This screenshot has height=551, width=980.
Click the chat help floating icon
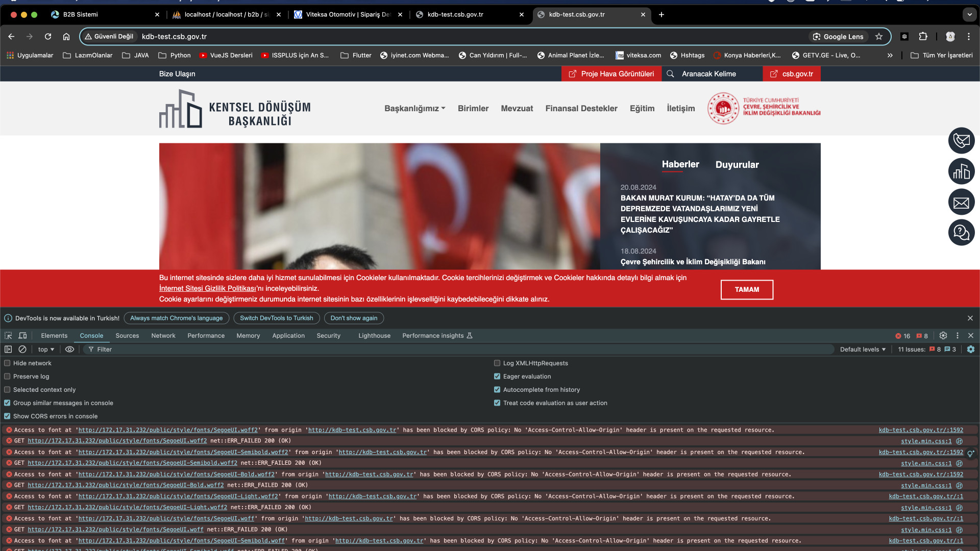pos(961,233)
